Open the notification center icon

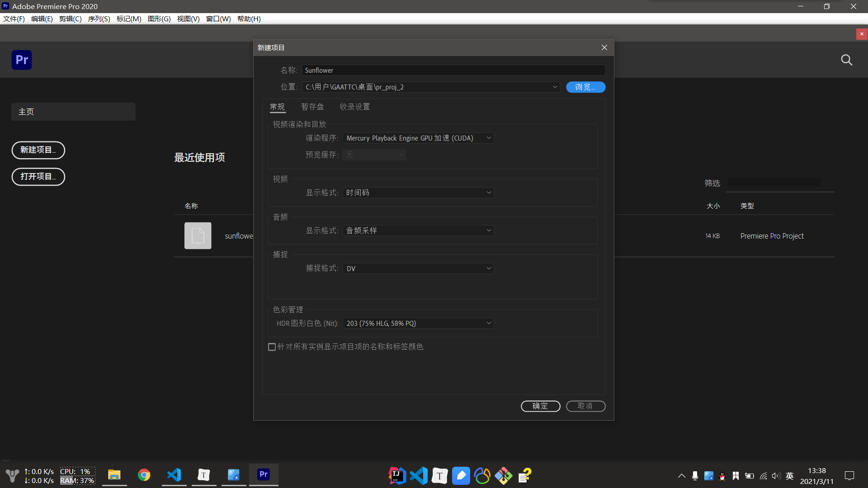(x=849, y=476)
